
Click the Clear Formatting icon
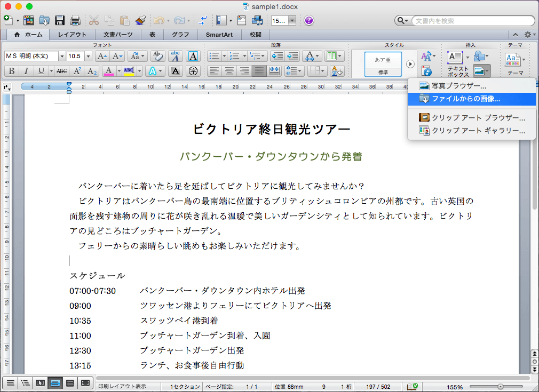[157, 56]
